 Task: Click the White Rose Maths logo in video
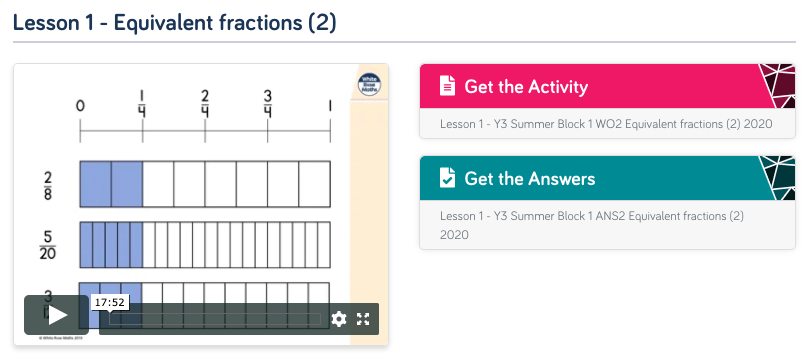369,85
